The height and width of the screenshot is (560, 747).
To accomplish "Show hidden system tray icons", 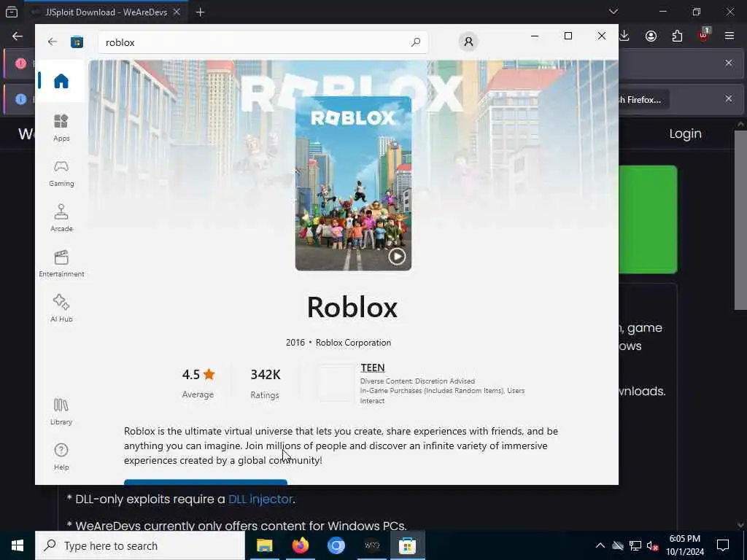I will pos(600,545).
